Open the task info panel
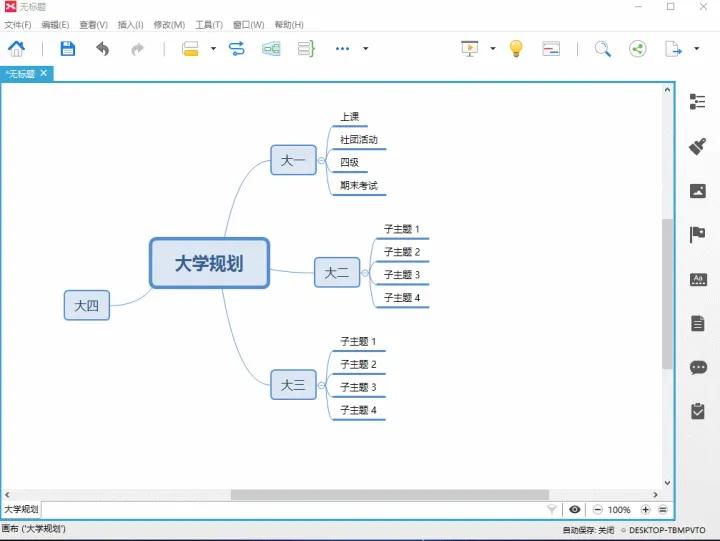This screenshot has height=541, width=720. 698,411
